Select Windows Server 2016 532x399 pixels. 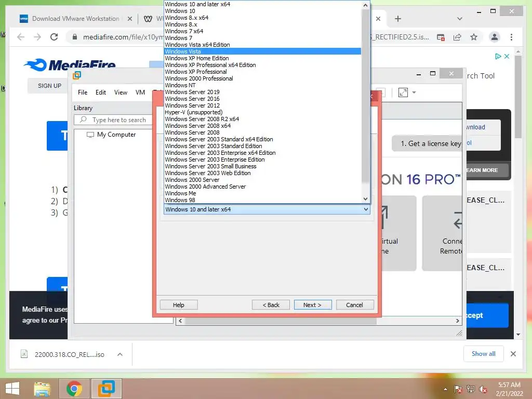coord(262,99)
